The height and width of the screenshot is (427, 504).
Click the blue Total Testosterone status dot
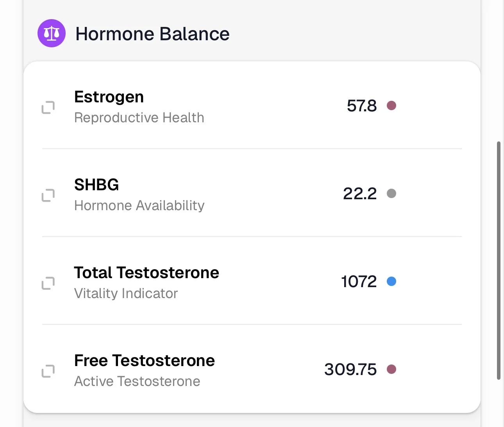pos(391,281)
